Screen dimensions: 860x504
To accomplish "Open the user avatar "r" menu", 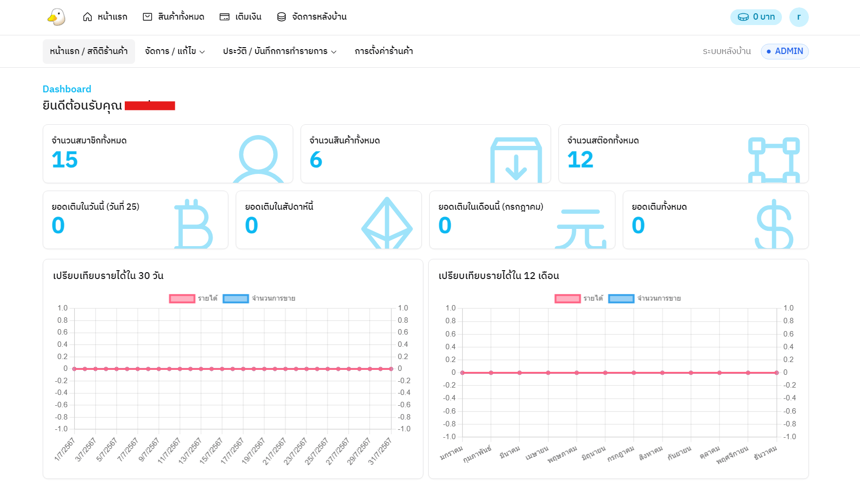I will pos(799,17).
